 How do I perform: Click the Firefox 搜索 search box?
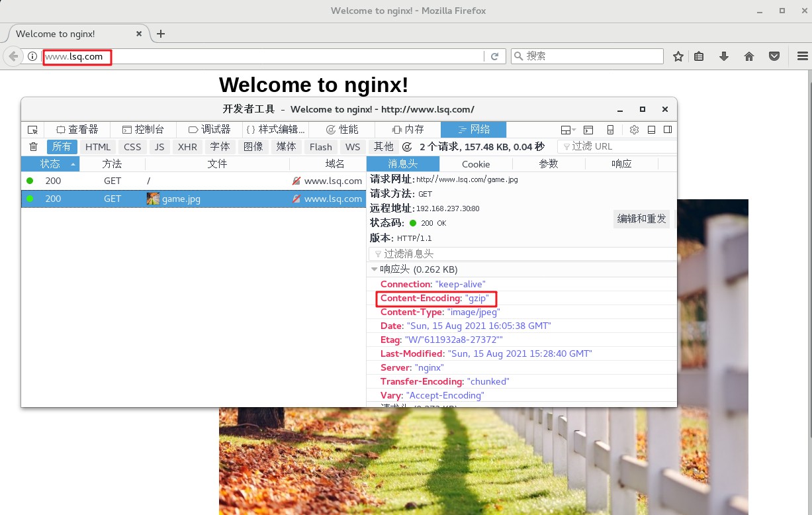(588, 57)
